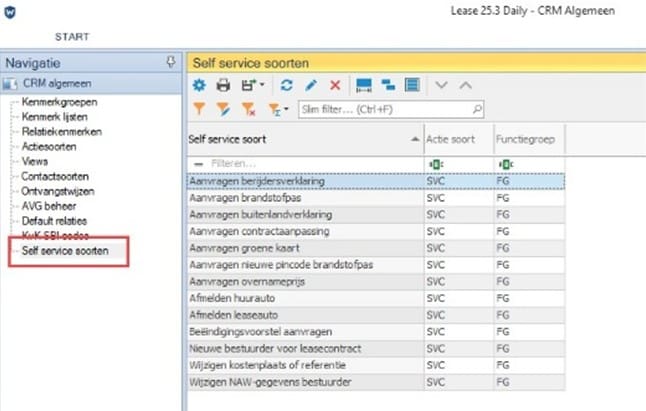The image size is (646, 411).
Task: Click the upward chevron in toolbar
Action: click(465, 86)
